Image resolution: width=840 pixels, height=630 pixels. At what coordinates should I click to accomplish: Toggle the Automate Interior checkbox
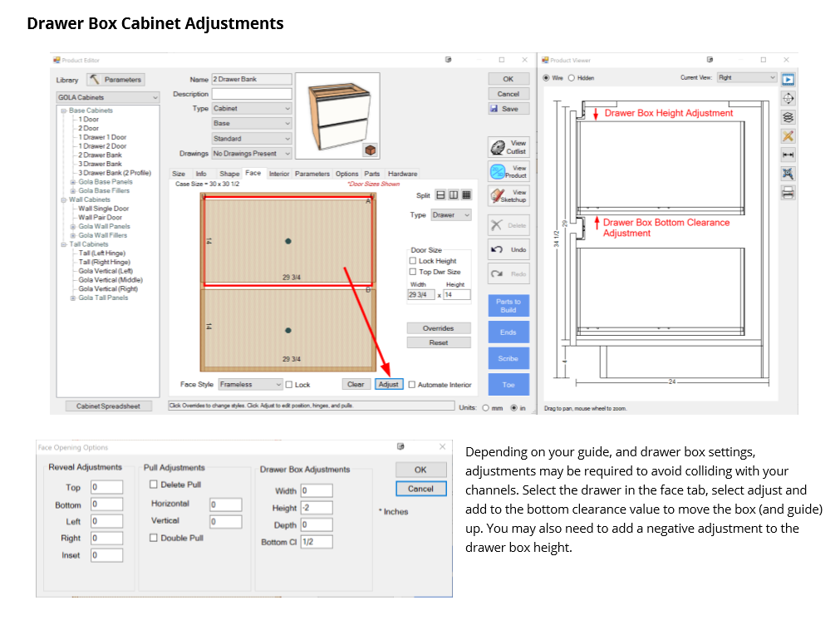(412, 385)
